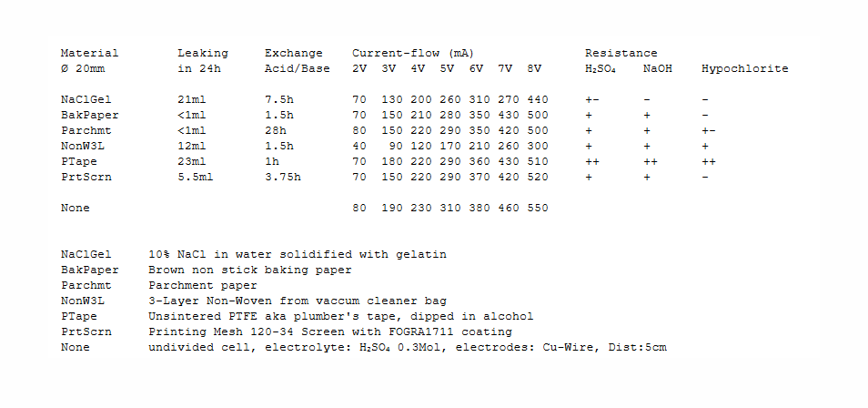Viewport: 868px width, 408px height.
Task: Click the Leaking column header
Action: click(x=202, y=53)
